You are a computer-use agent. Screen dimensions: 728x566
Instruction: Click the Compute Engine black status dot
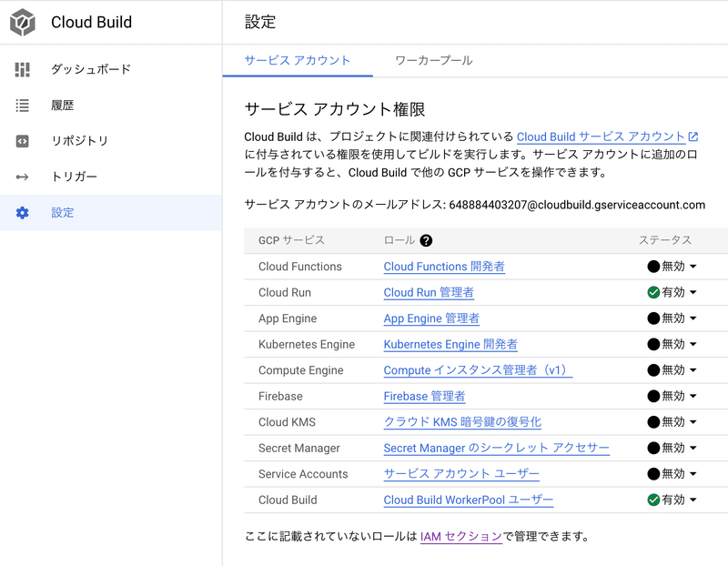[653, 370]
